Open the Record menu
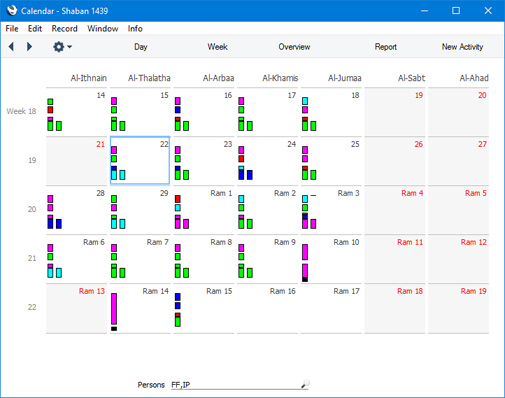This screenshot has height=398, width=505. coord(64,29)
